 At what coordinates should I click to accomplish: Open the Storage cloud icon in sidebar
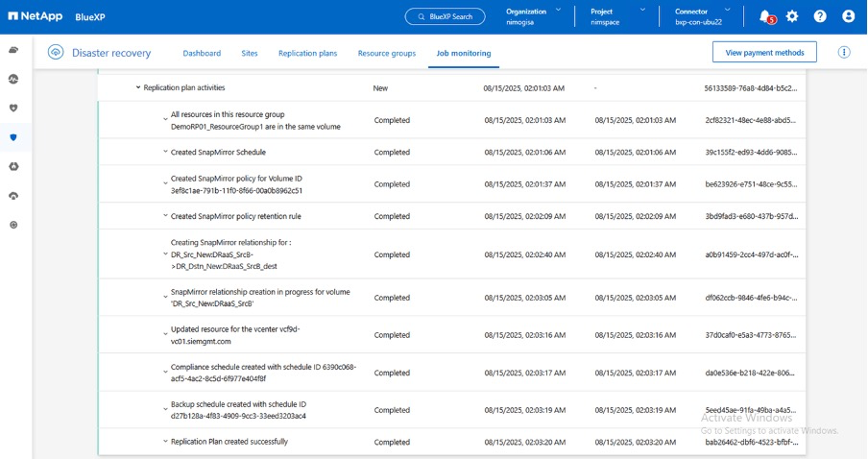(13, 49)
